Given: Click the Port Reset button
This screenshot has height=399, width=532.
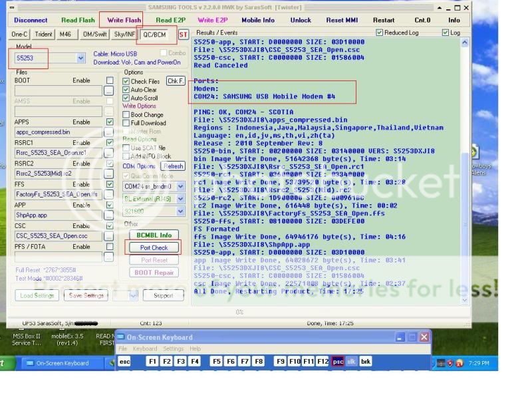Looking at the screenshot, I should 154,260.
